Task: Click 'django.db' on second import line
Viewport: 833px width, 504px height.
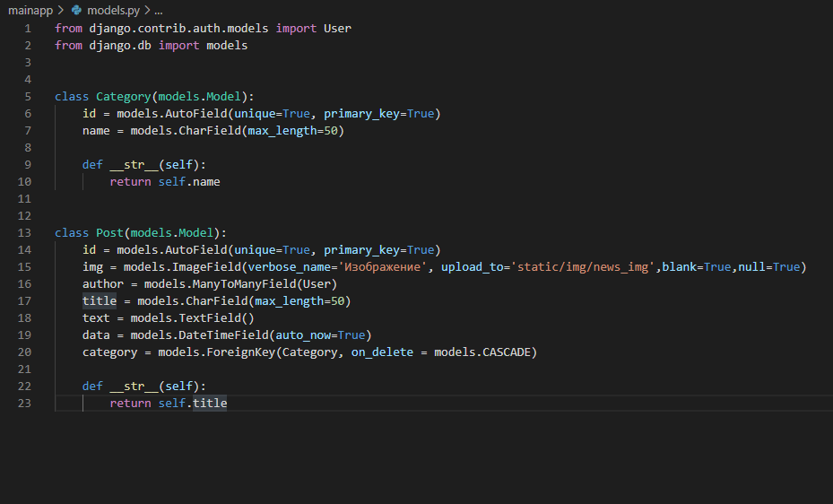Action: 120,46
